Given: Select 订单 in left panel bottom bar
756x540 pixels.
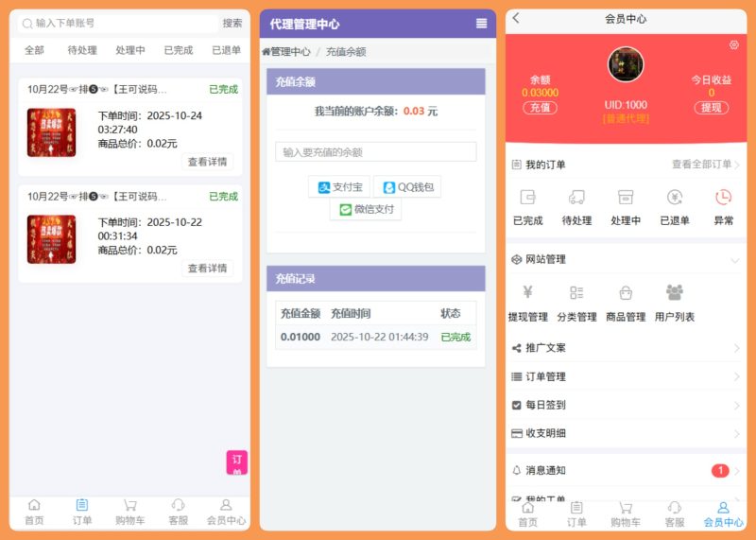Looking at the screenshot, I should click(82, 513).
